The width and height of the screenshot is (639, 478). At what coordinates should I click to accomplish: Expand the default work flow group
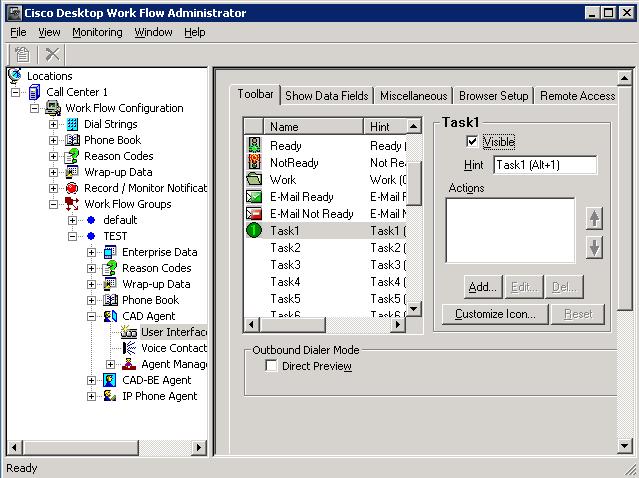click(x=73, y=220)
